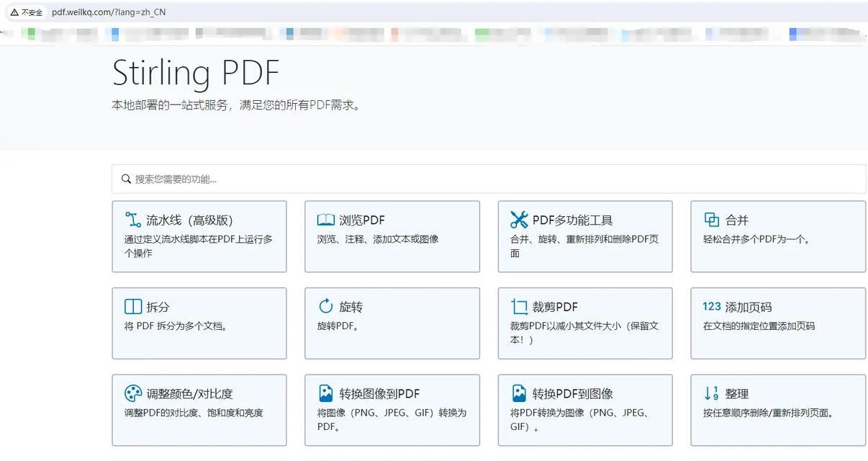Open the 转换PDF到图像 title
Viewport: 868px width, 461px height.
coord(573,394)
